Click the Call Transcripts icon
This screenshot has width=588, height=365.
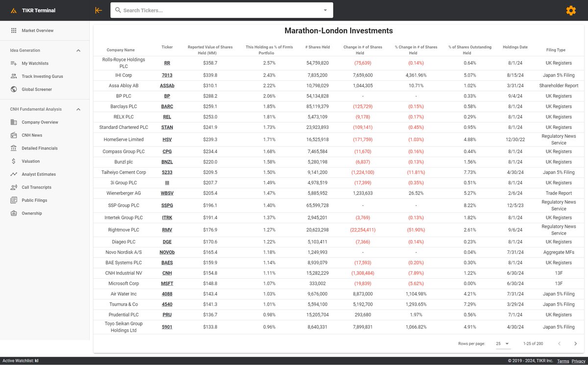click(14, 187)
